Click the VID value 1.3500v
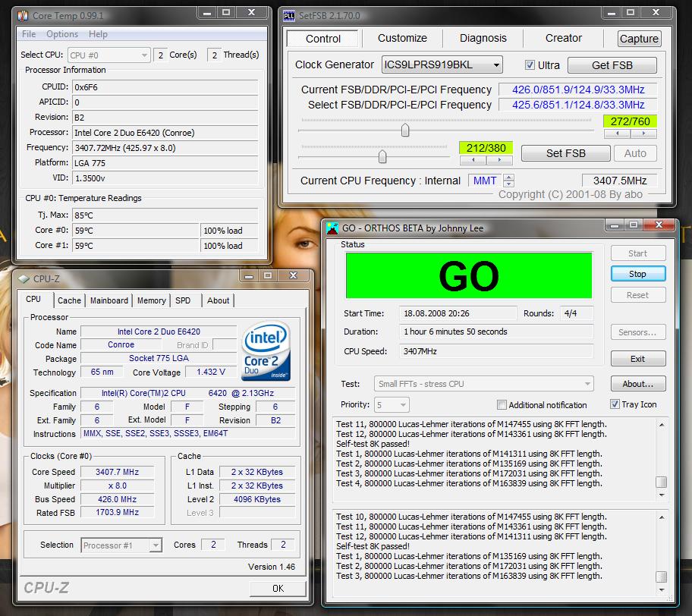This screenshot has height=616, width=692. [x=165, y=178]
